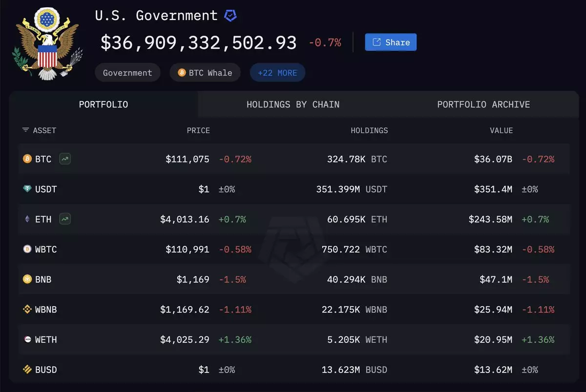Select the Portfolio tab

coord(104,104)
